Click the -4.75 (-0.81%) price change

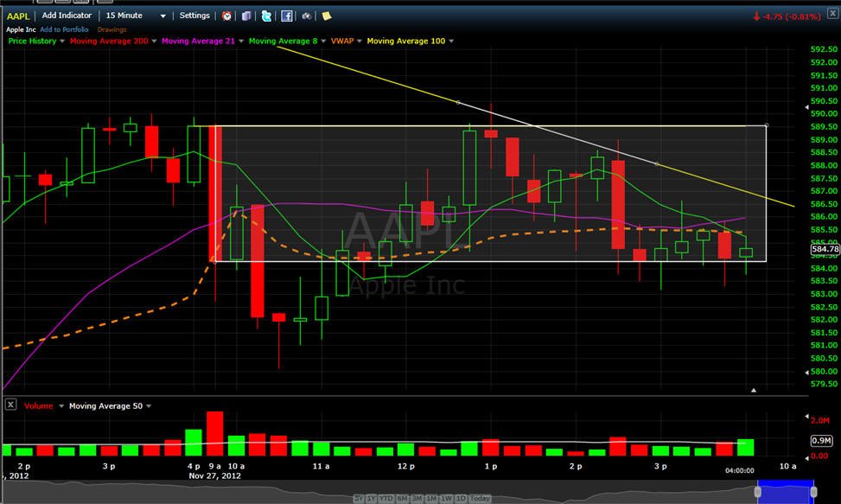pyautogui.click(x=787, y=16)
